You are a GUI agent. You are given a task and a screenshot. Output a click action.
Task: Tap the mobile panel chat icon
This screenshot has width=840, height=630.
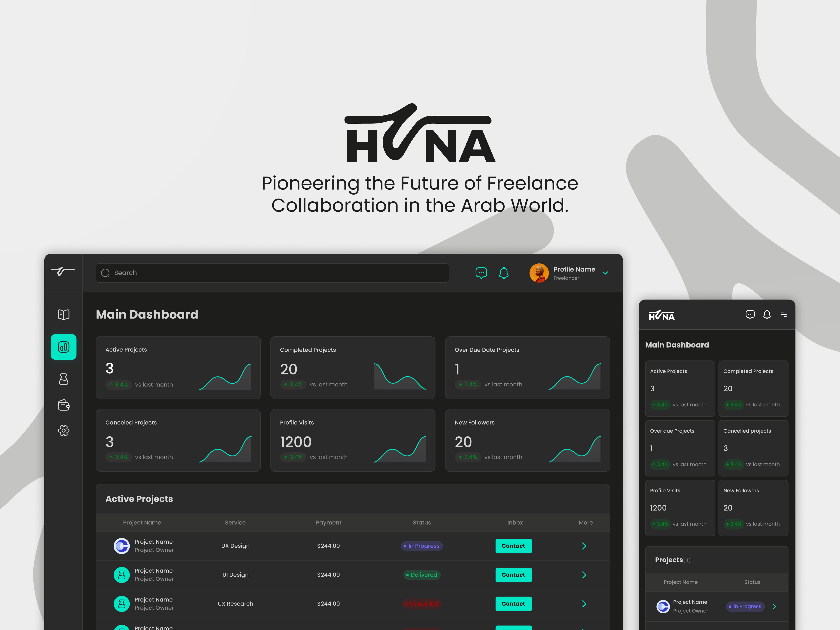click(x=750, y=314)
